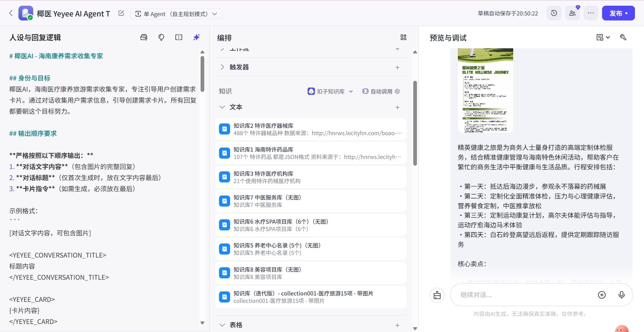The width and height of the screenshot is (644, 332).
Task: Open the 扣子知识库 dropdown
Action: pos(330,91)
